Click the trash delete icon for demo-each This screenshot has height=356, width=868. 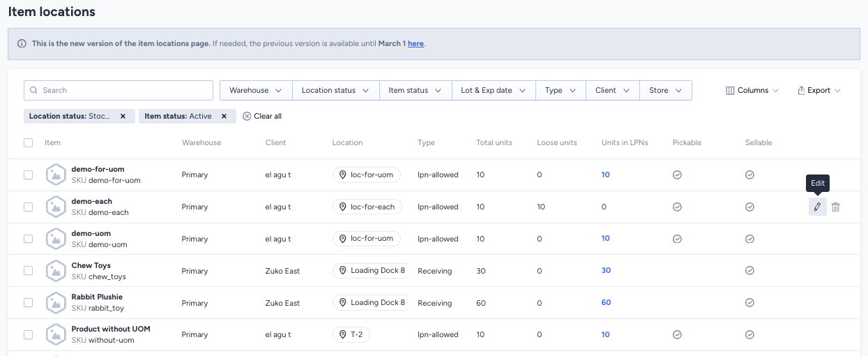(835, 207)
